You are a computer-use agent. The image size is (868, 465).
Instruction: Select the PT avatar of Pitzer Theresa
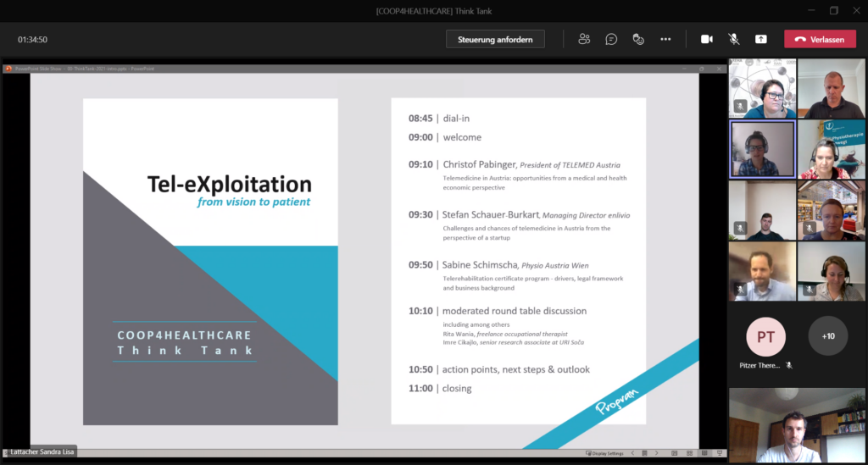[x=765, y=336]
